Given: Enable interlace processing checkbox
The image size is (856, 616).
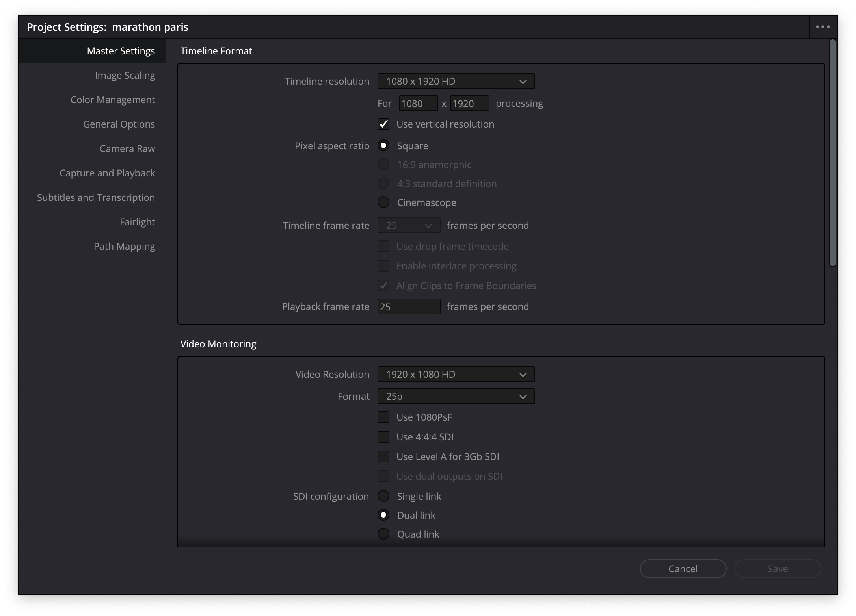Looking at the screenshot, I should tap(383, 266).
